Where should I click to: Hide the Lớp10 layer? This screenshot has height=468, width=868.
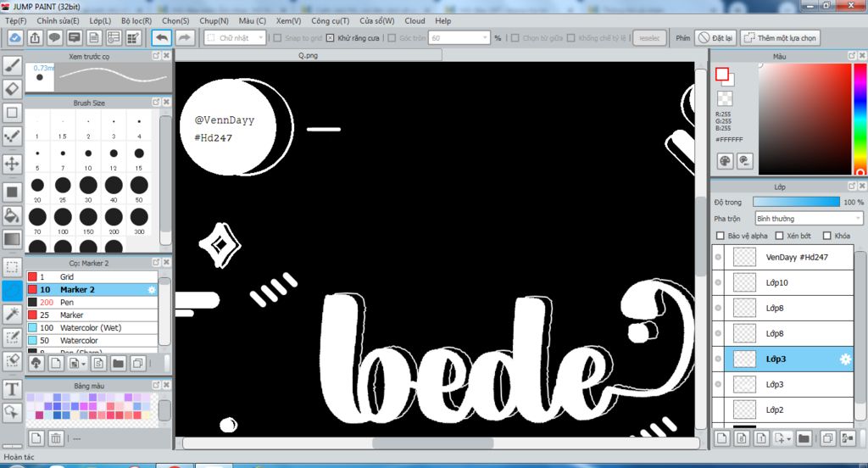pyautogui.click(x=718, y=282)
